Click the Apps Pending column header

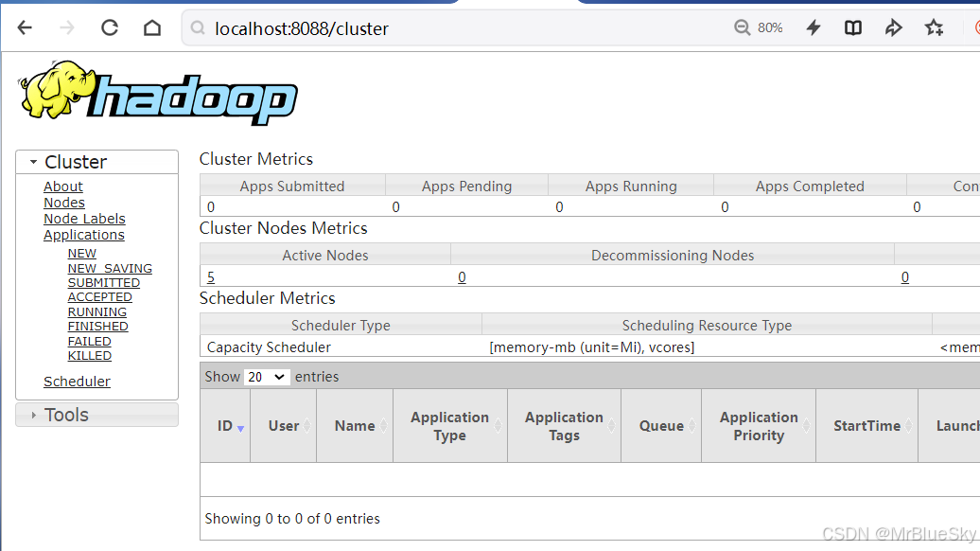[467, 187]
